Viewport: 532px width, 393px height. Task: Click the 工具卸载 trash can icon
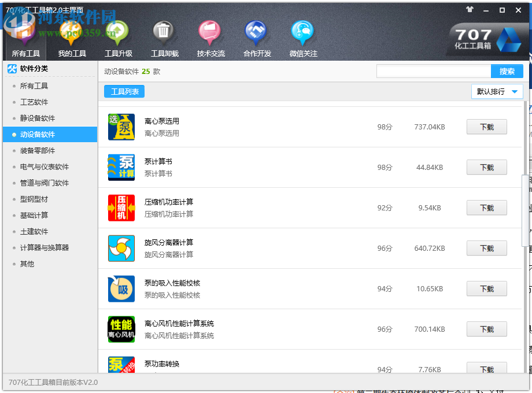[164, 39]
